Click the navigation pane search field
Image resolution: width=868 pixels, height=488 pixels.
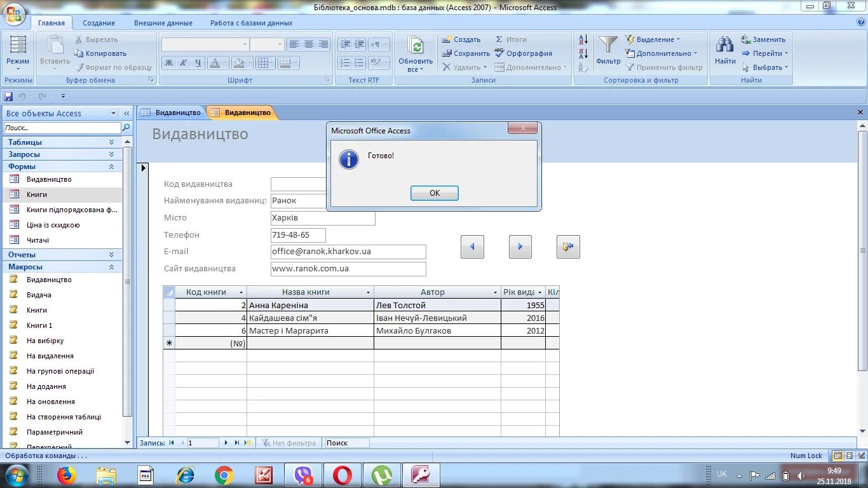pyautogui.click(x=62, y=128)
